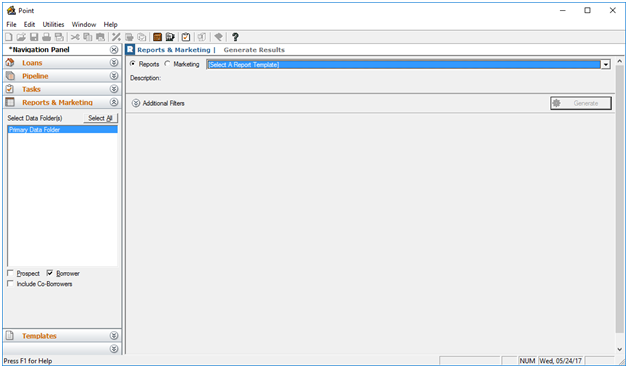Click the Copy toolbar icon
The width and height of the screenshot is (628, 368).
tap(88, 37)
